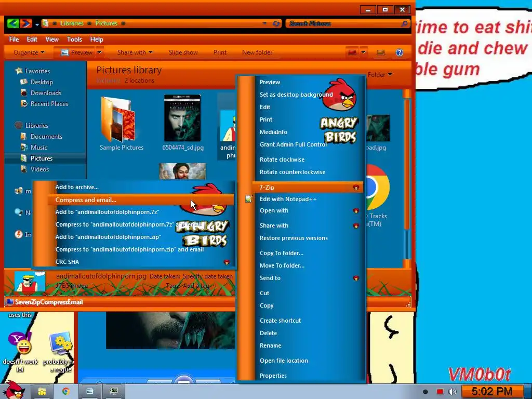Choose Restore previous versions
The height and width of the screenshot is (399, 532).
[294, 238]
